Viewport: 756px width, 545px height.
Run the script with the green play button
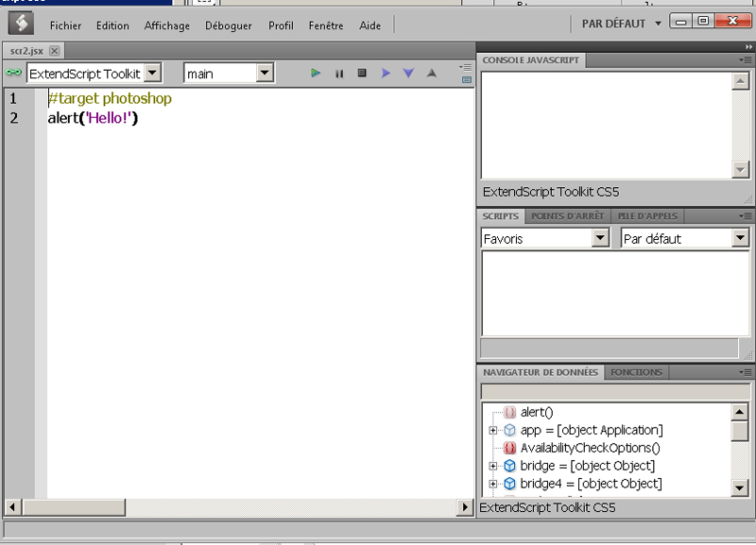pos(316,73)
